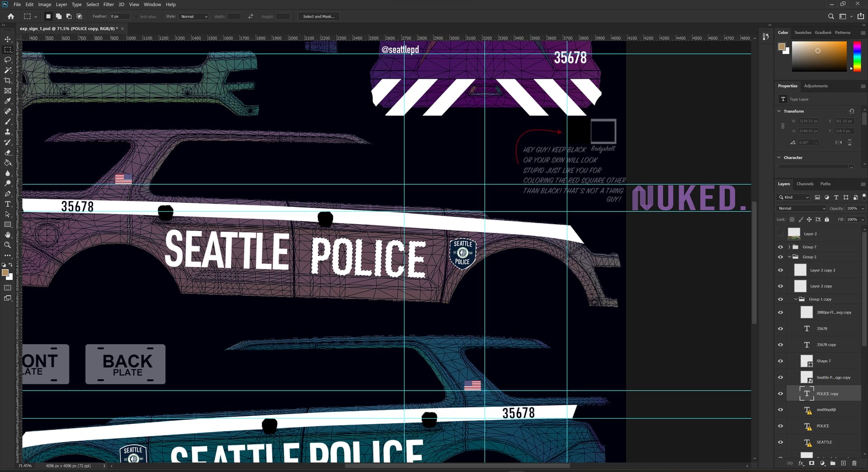Select the Pen tool
This screenshot has height=472, width=868.
(x=8, y=194)
